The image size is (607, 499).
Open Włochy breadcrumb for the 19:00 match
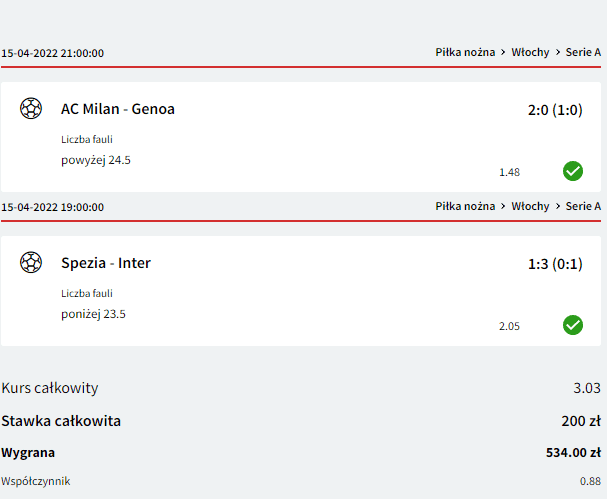[x=530, y=206]
